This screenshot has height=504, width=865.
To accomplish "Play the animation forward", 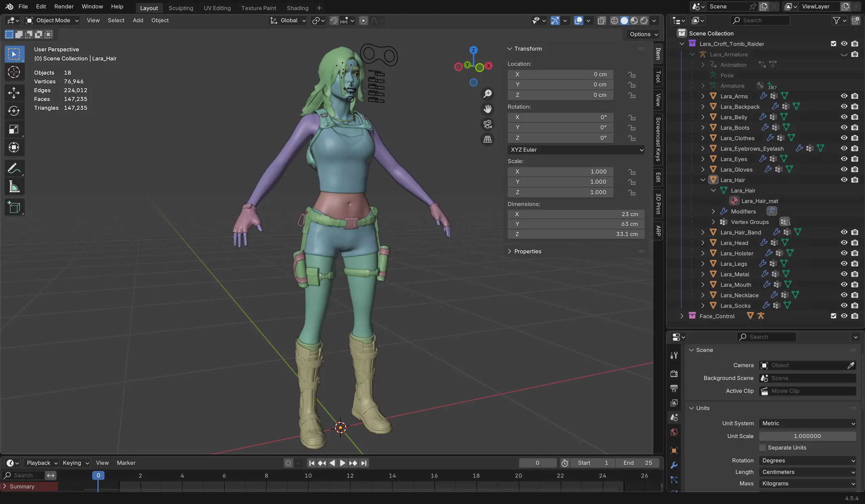I will (x=342, y=463).
